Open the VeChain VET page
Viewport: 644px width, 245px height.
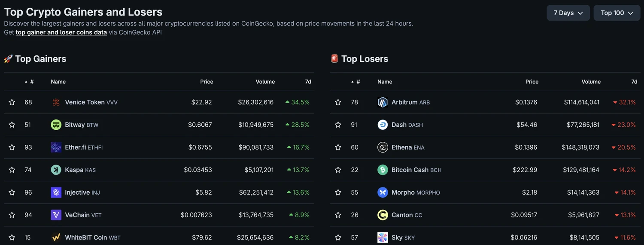(x=83, y=215)
